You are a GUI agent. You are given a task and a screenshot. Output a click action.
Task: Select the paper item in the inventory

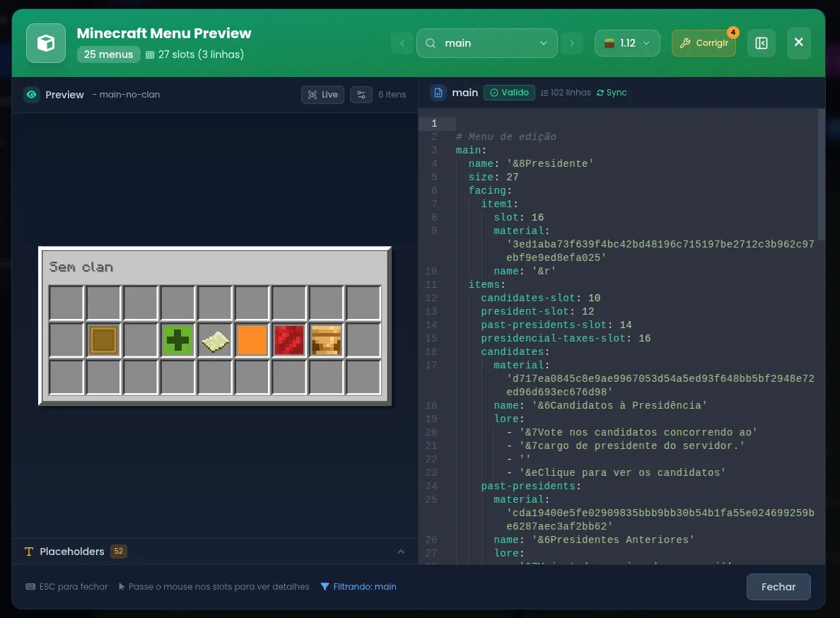point(215,340)
